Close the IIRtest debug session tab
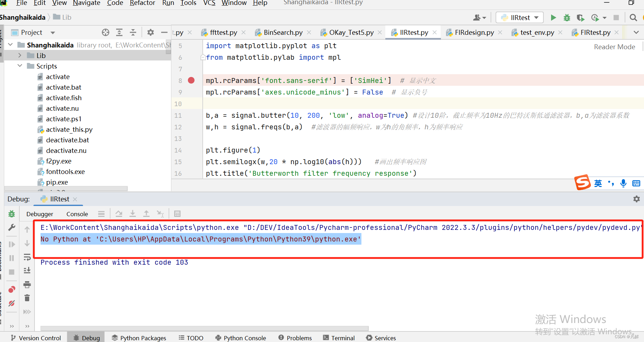Screen dimensions: 644x342 (75, 199)
